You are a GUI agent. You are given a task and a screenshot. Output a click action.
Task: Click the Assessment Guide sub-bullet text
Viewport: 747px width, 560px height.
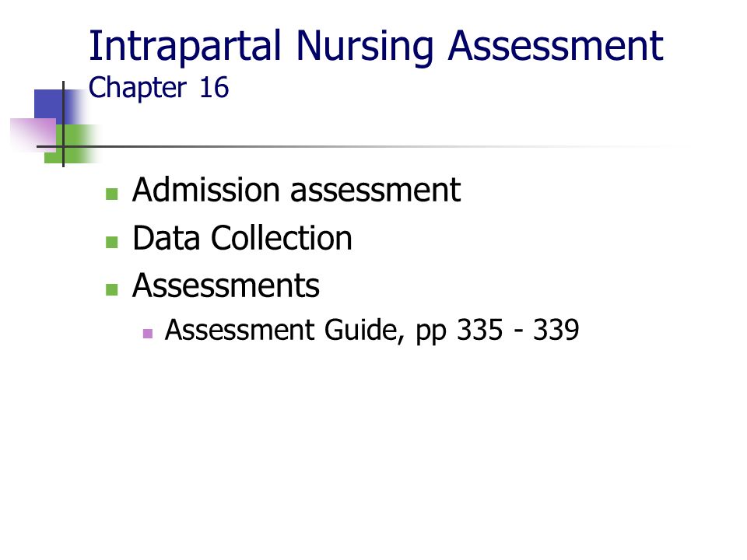pos(285,330)
